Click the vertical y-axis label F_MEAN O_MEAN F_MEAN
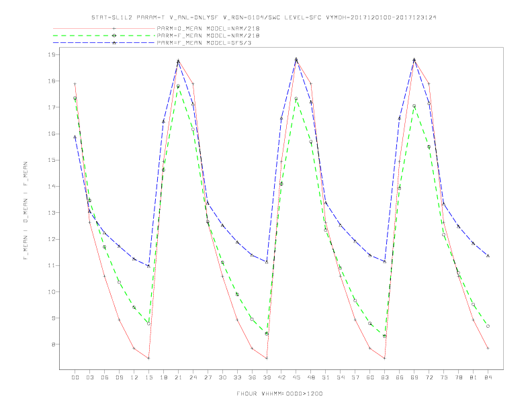The width and height of the screenshot is (532, 411). pos(26,211)
